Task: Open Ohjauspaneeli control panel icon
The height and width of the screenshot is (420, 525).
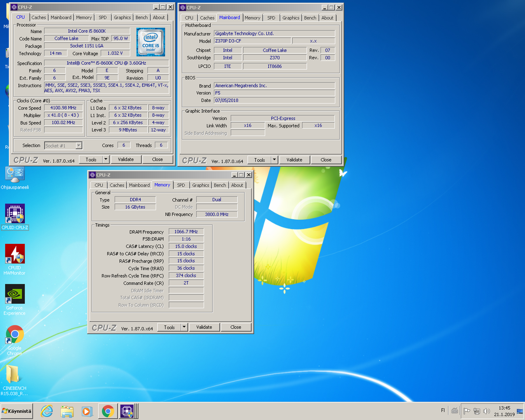Action: (x=15, y=178)
